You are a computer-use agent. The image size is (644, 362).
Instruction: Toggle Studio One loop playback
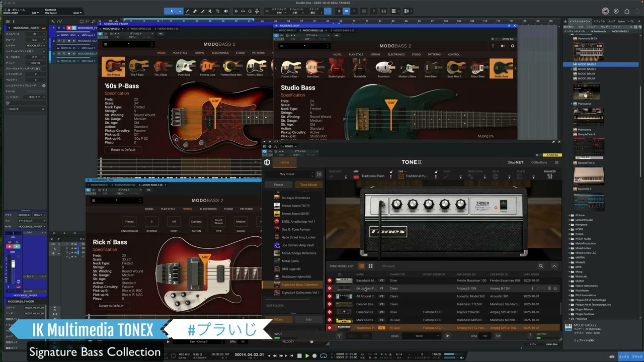pyautogui.click(x=324, y=356)
